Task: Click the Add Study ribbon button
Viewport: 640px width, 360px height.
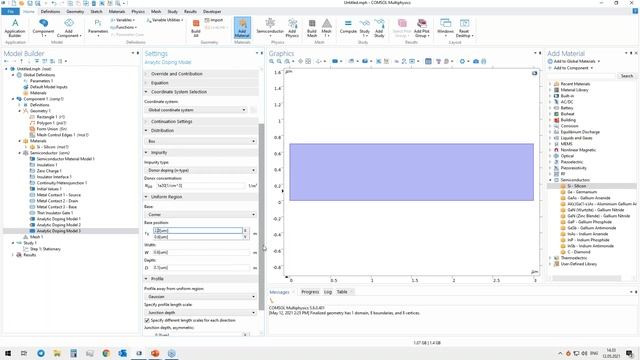Action: click(x=379, y=28)
